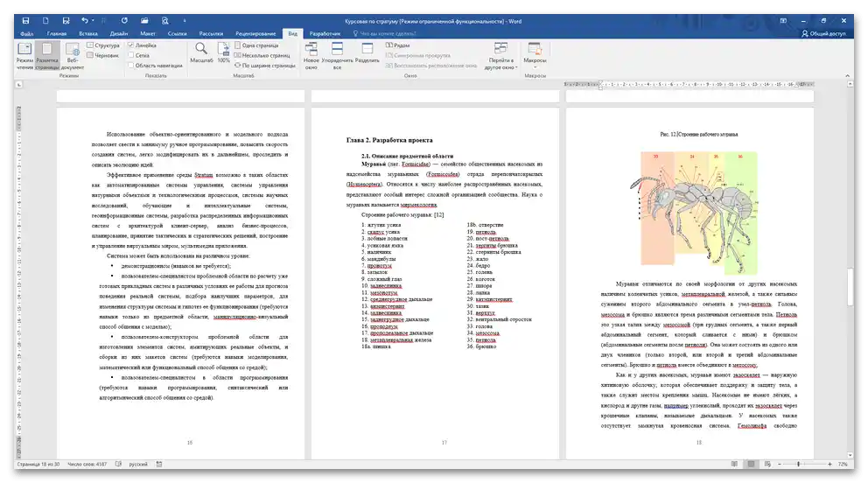Switch to Read Mode via status bar icon
The height and width of the screenshot is (483, 868).
click(734, 465)
